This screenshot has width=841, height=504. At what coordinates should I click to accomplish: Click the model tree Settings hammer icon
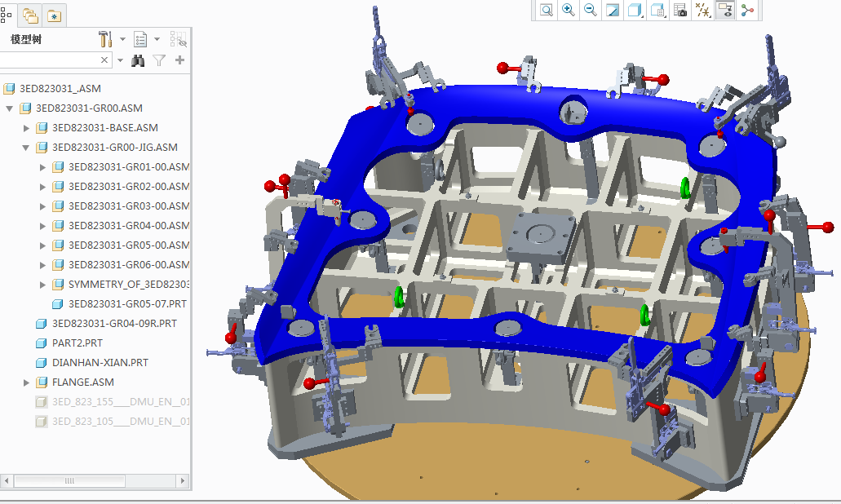click(x=105, y=39)
